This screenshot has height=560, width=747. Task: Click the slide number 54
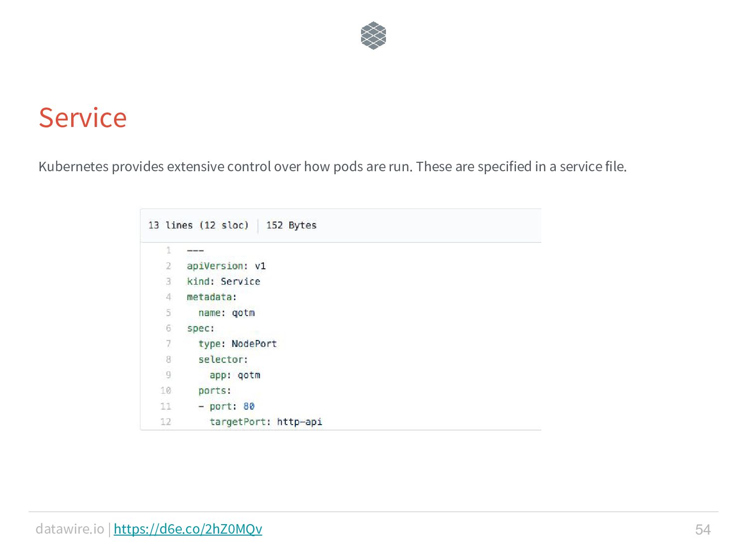(x=703, y=530)
